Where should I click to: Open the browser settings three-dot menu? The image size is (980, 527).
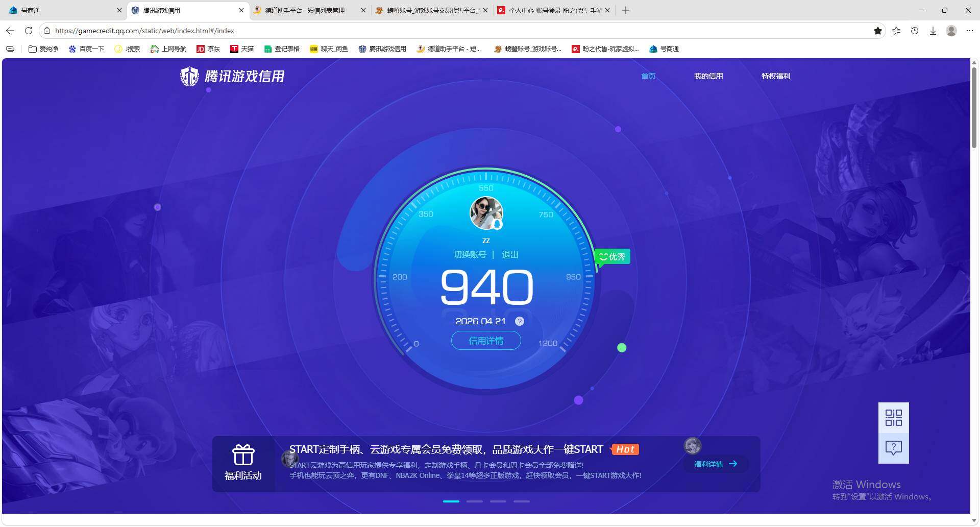(970, 31)
